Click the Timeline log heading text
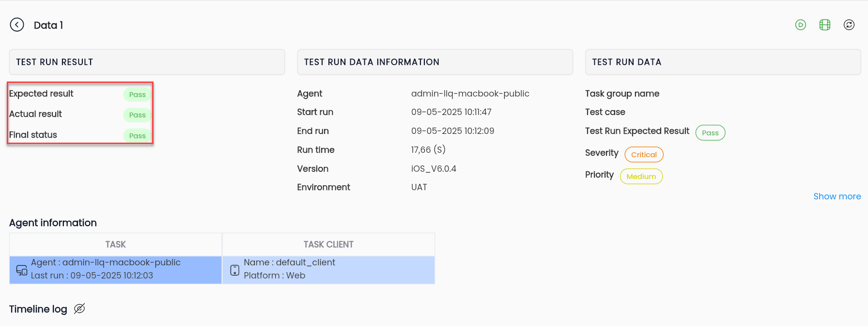This screenshot has height=326, width=868. [x=38, y=309]
